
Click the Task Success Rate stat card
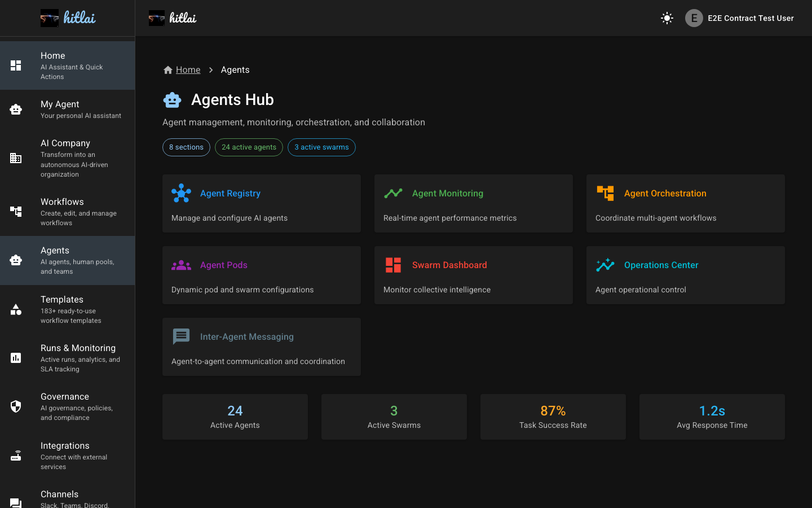pyautogui.click(x=553, y=417)
